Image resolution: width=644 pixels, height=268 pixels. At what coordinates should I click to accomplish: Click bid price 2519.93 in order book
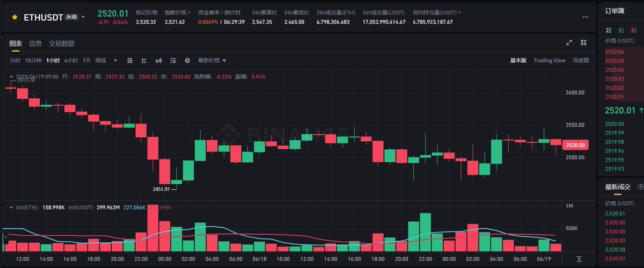pyautogui.click(x=614, y=169)
